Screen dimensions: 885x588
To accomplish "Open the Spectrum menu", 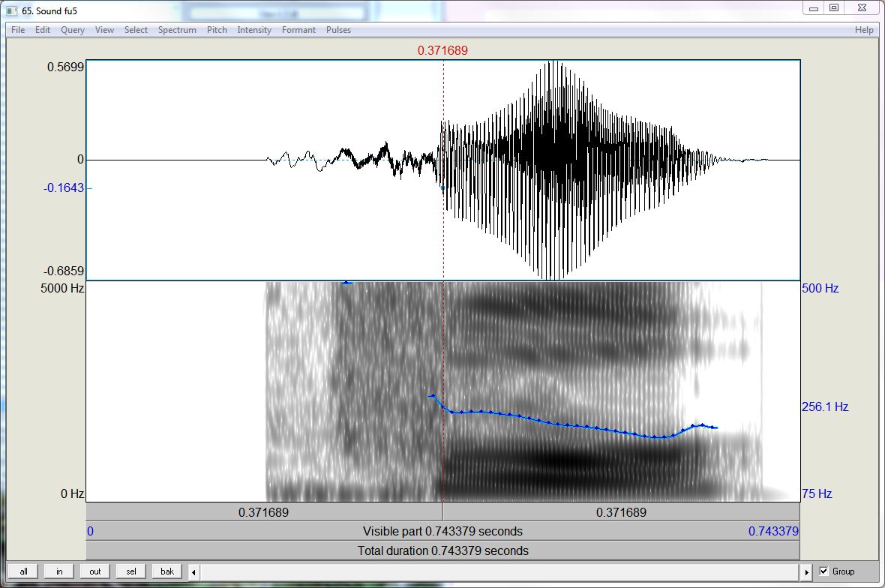I will 177,30.
